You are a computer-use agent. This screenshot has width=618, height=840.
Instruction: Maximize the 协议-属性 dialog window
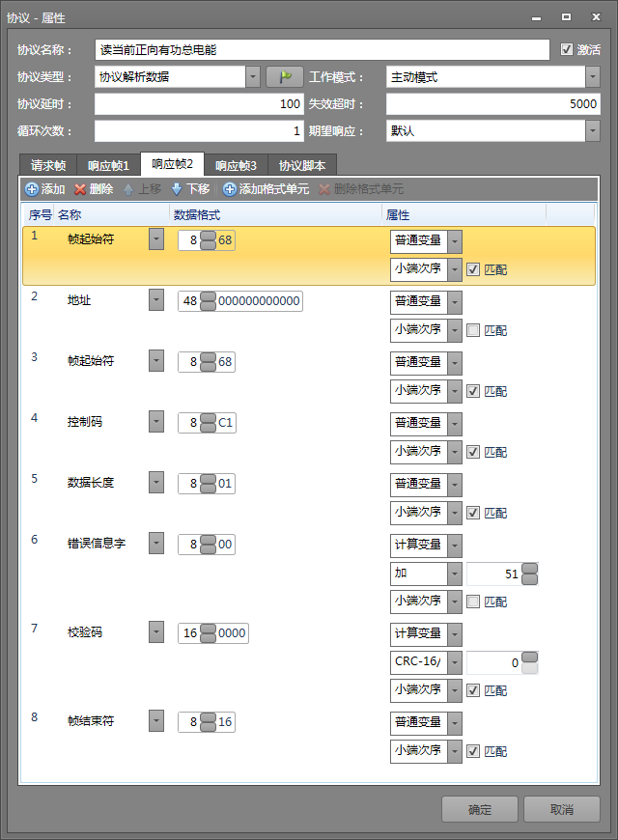(x=566, y=17)
